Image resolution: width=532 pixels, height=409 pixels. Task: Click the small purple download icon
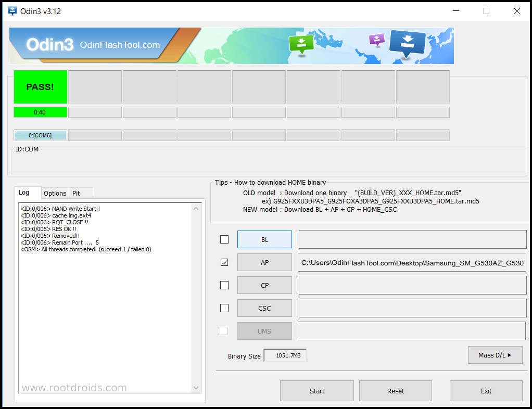pyautogui.click(x=376, y=40)
